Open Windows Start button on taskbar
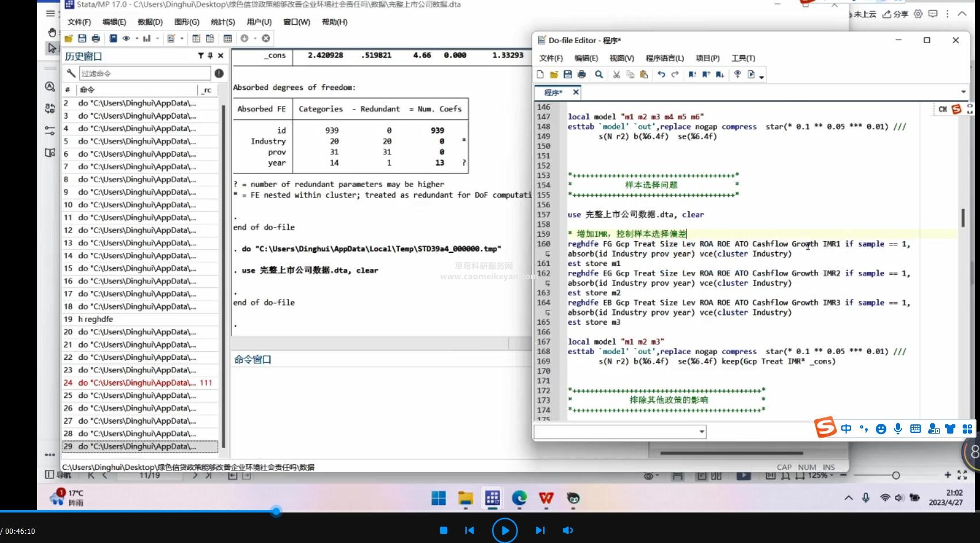The height and width of the screenshot is (543, 980). [438, 498]
